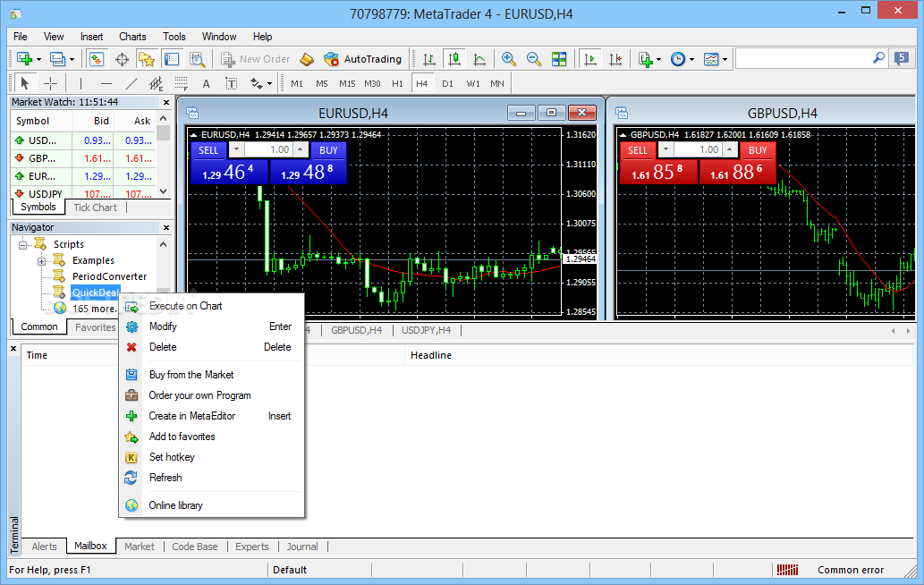Open the Strategy Tester magnifier icon

click(197, 59)
